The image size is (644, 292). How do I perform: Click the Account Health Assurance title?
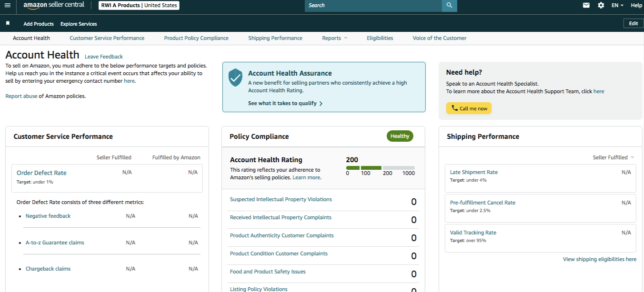click(x=290, y=73)
